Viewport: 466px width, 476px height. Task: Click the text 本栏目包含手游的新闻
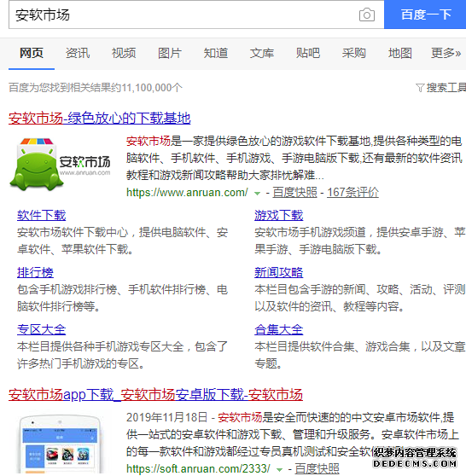click(310, 289)
